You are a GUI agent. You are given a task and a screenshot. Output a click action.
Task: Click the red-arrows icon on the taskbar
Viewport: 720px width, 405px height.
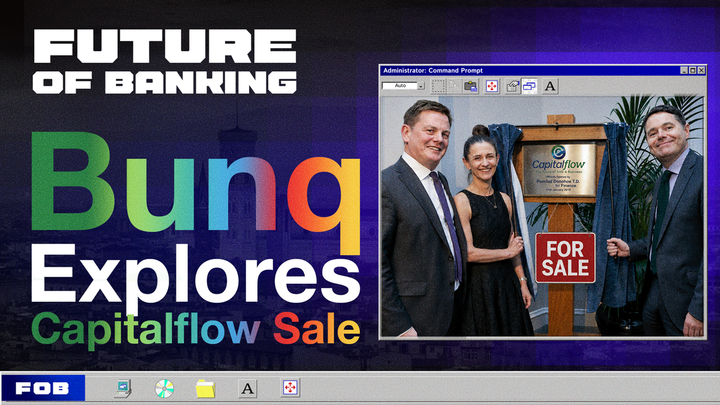(x=290, y=388)
